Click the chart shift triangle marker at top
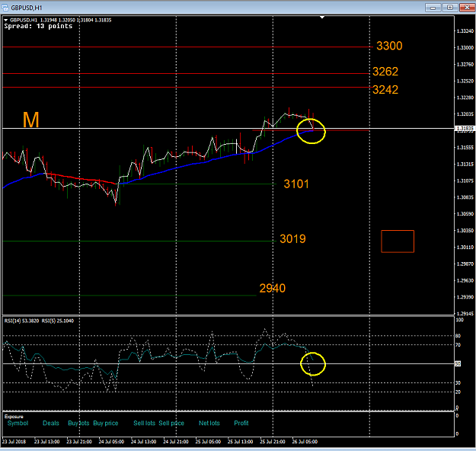The width and height of the screenshot is (476, 451). click(322, 18)
